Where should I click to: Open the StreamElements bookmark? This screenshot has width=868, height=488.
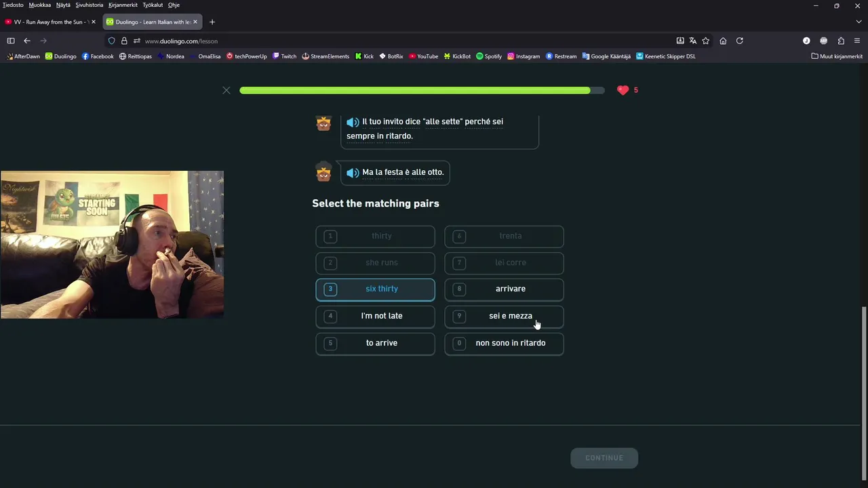[x=325, y=56]
